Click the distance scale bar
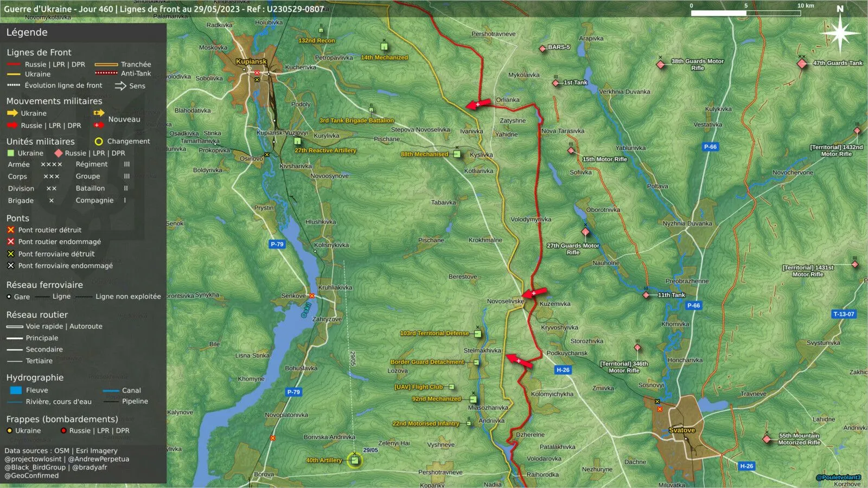This screenshot has height=488, width=868. [746, 12]
